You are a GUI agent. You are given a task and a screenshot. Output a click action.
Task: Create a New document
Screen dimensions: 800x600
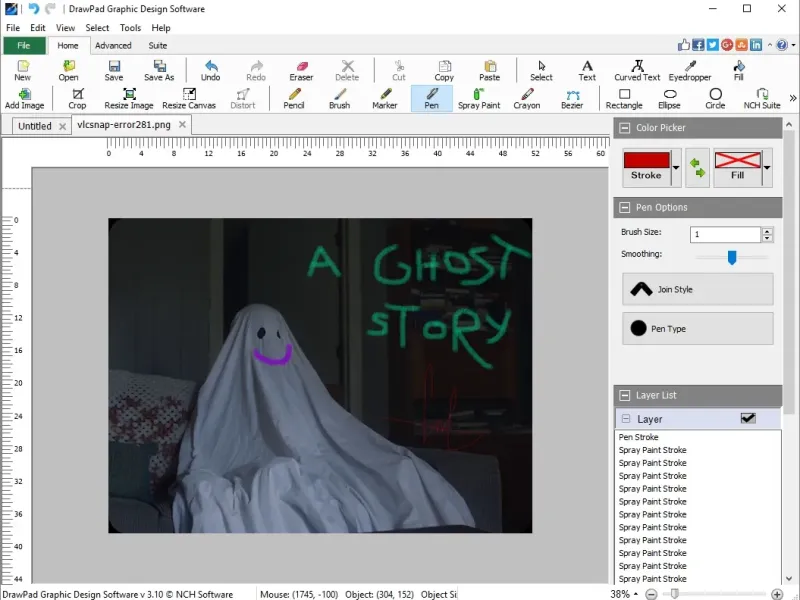click(x=22, y=70)
